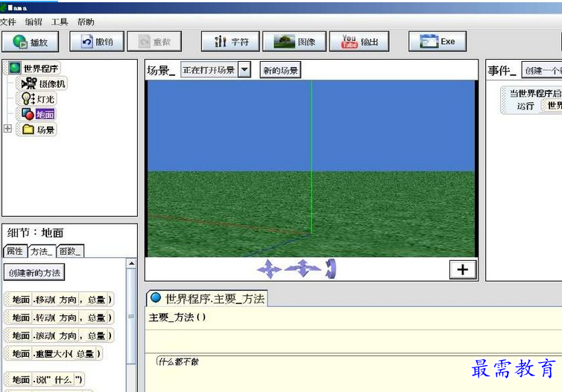Click the methods list scroll-up arrow
The image size is (562, 392).
(x=131, y=263)
